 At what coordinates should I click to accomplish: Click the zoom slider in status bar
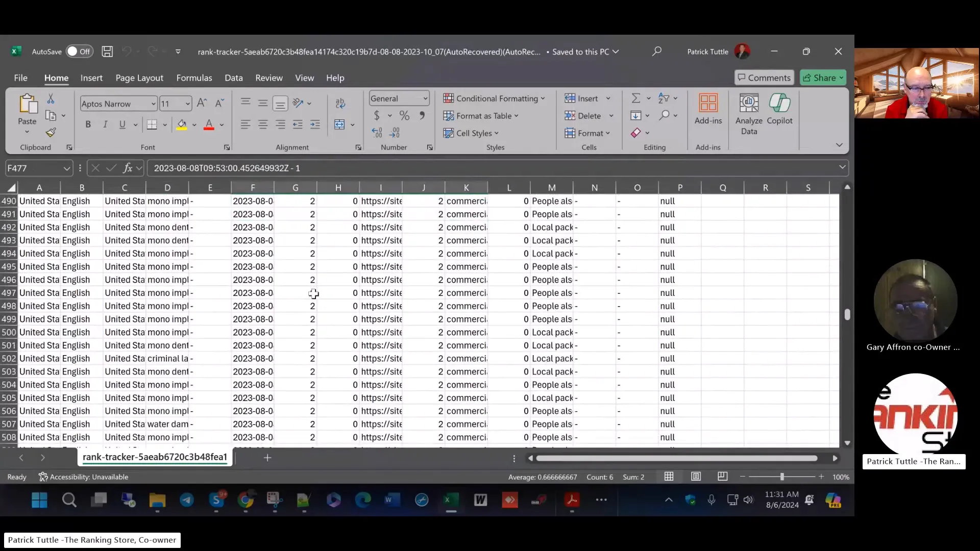(x=781, y=477)
